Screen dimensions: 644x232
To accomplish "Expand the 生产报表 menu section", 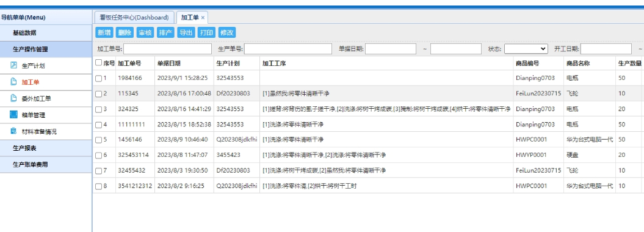I will tap(46, 148).
